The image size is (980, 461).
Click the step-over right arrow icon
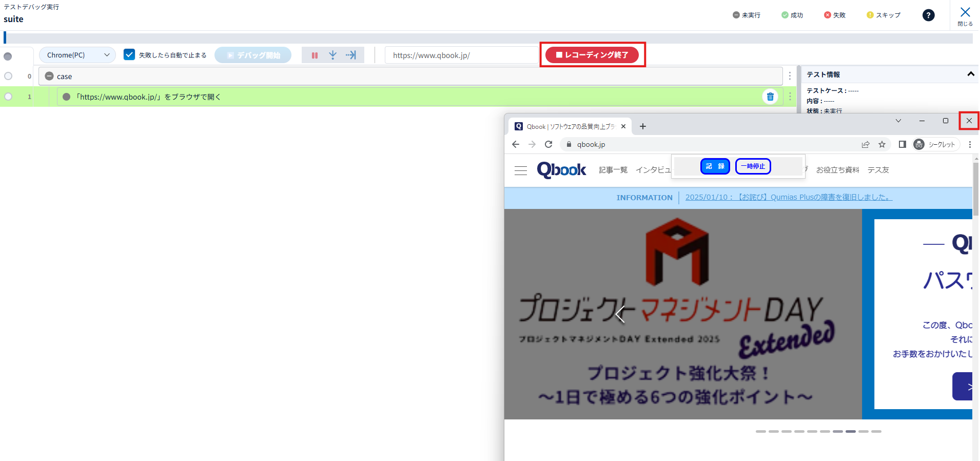(x=351, y=55)
